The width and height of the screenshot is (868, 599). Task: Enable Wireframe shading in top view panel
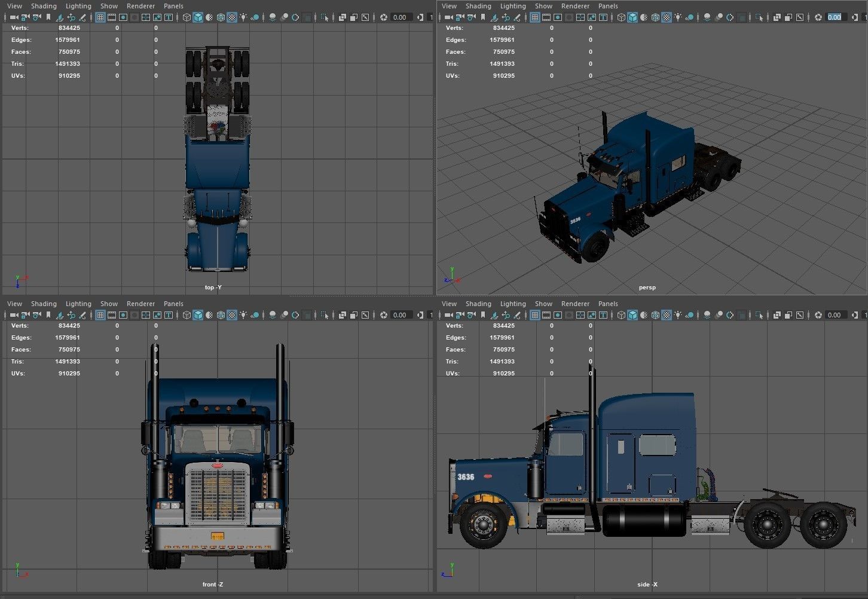click(x=187, y=17)
